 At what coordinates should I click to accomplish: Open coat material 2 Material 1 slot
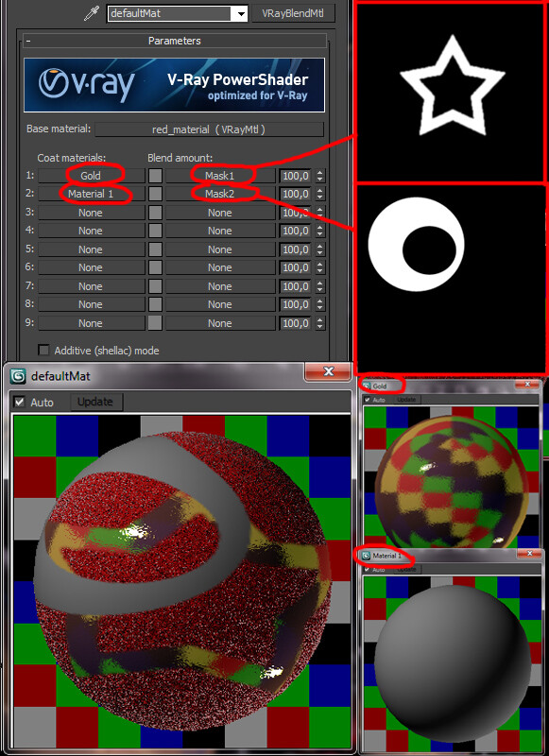click(x=91, y=194)
